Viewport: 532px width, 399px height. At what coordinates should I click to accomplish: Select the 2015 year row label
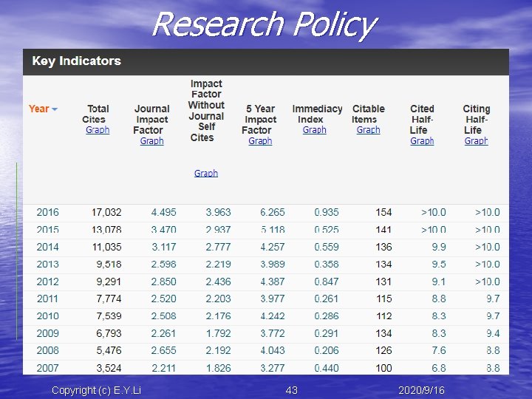point(47,230)
